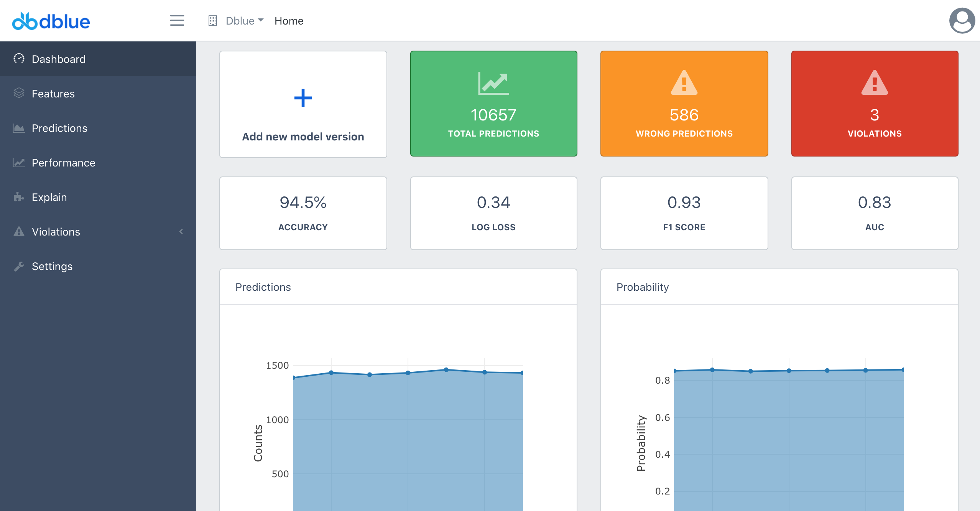
Task: Open the Performance page
Action: coord(64,163)
